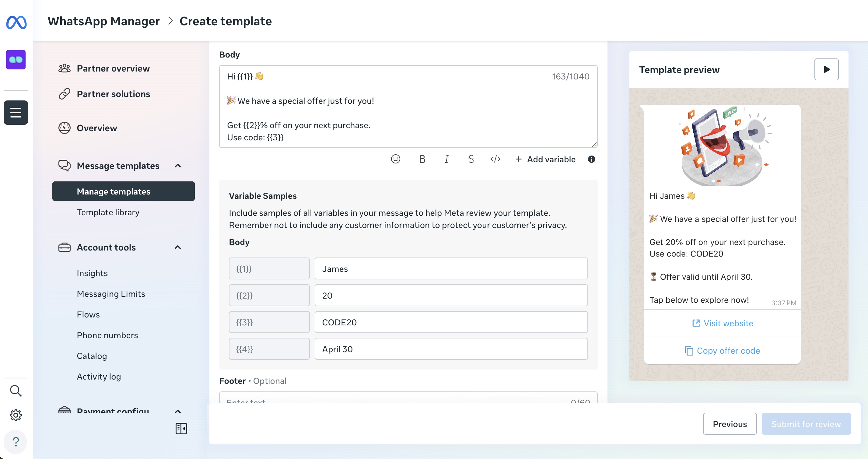Play the template preview

tap(826, 69)
